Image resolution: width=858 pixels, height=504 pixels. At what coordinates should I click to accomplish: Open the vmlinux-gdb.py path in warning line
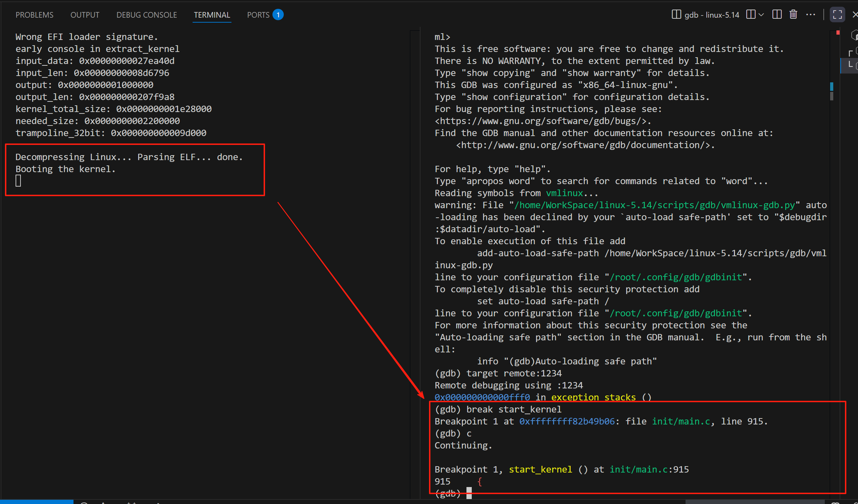(654, 205)
